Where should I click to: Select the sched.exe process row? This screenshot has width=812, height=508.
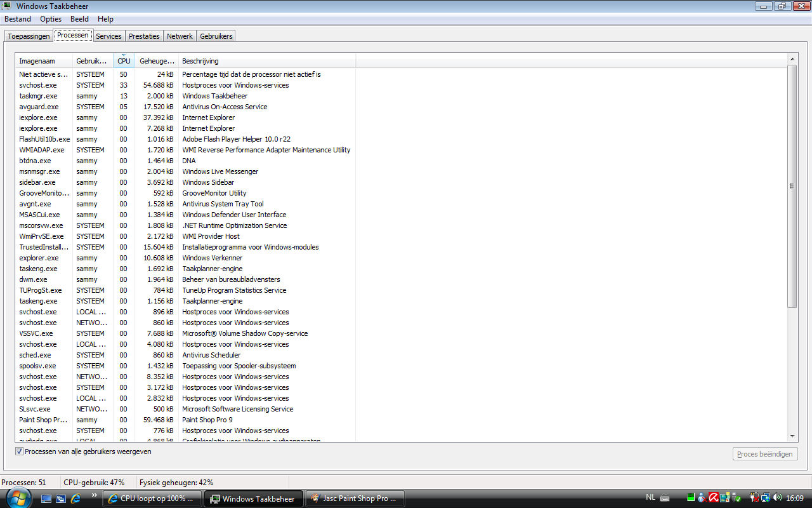tap(185, 355)
